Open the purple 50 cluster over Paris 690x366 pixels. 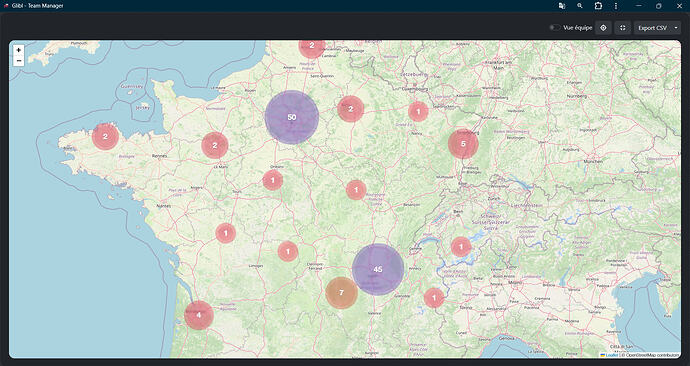click(x=292, y=117)
